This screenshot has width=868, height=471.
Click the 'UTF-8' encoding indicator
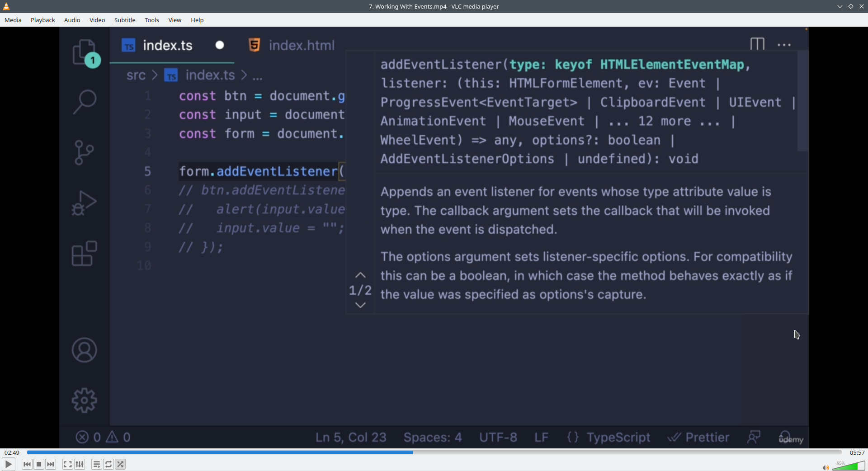498,438
